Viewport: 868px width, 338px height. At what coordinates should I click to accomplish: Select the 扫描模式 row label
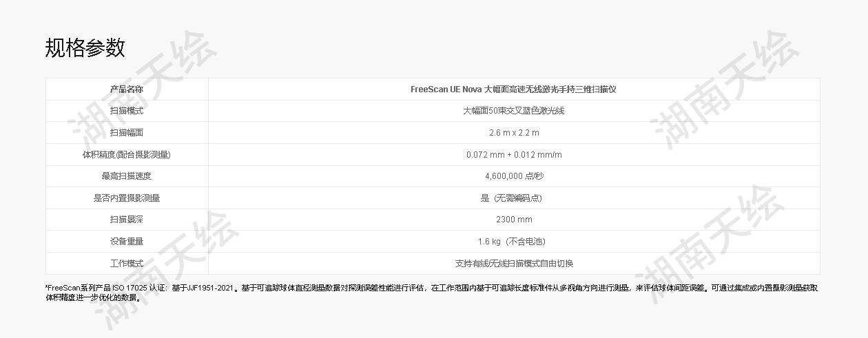(x=127, y=111)
